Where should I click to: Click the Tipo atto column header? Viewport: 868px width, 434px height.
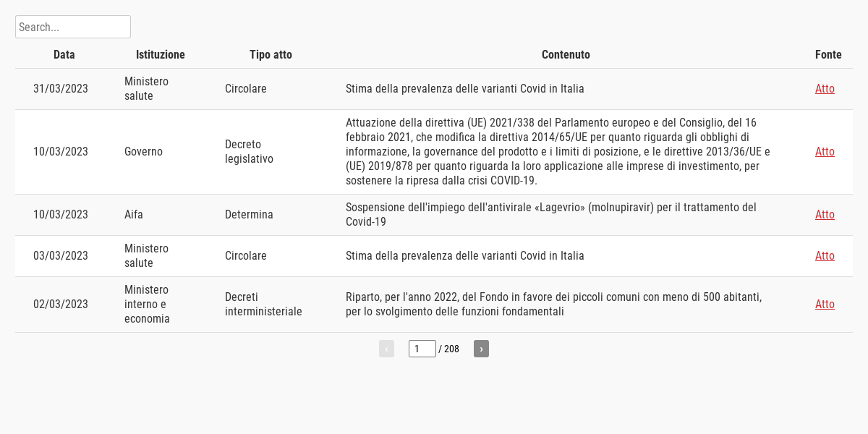click(x=271, y=55)
